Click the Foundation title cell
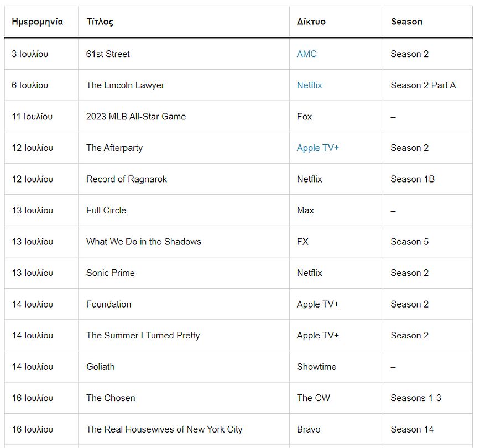This screenshot has width=480, height=448. (109, 304)
